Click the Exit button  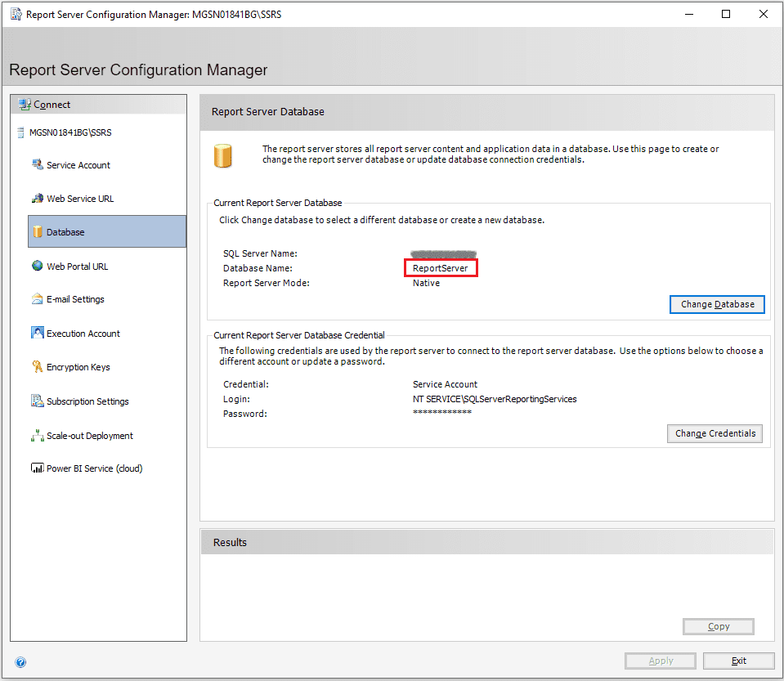[x=739, y=661]
